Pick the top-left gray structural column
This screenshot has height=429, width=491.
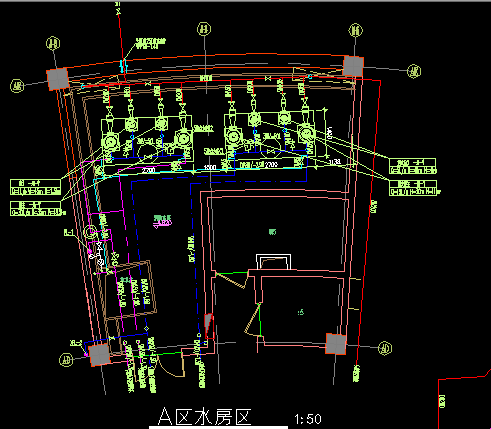[58, 79]
